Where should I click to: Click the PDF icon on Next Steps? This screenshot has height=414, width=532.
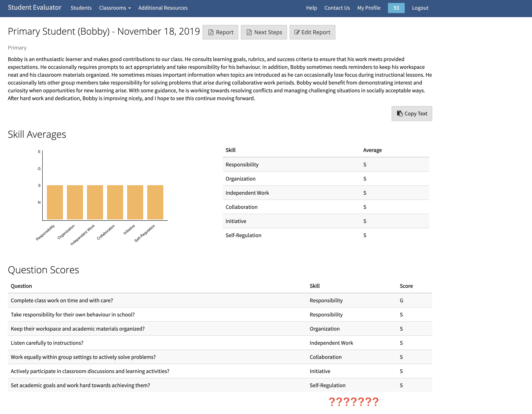pos(249,32)
